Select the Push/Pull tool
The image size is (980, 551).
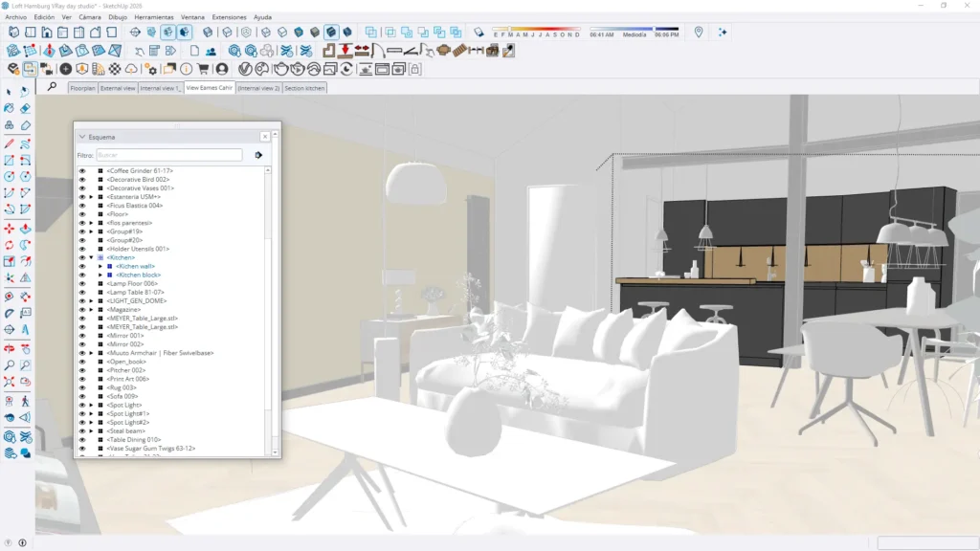click(25, 229)
